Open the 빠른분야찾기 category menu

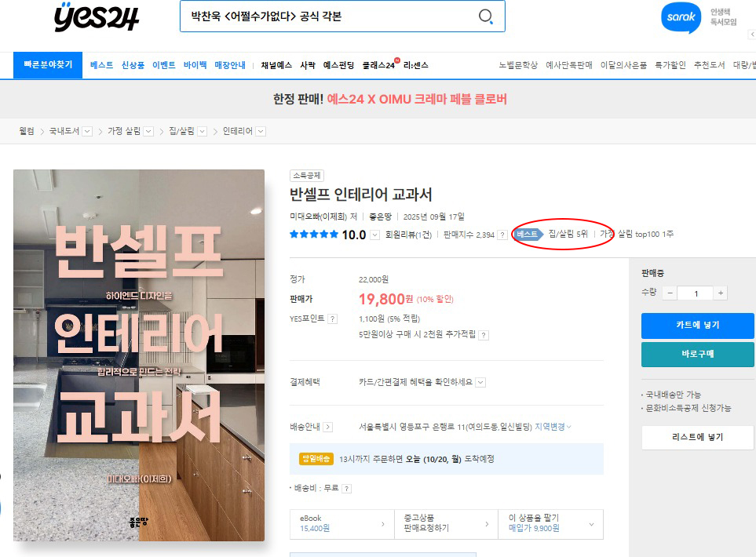pos(48,65)
